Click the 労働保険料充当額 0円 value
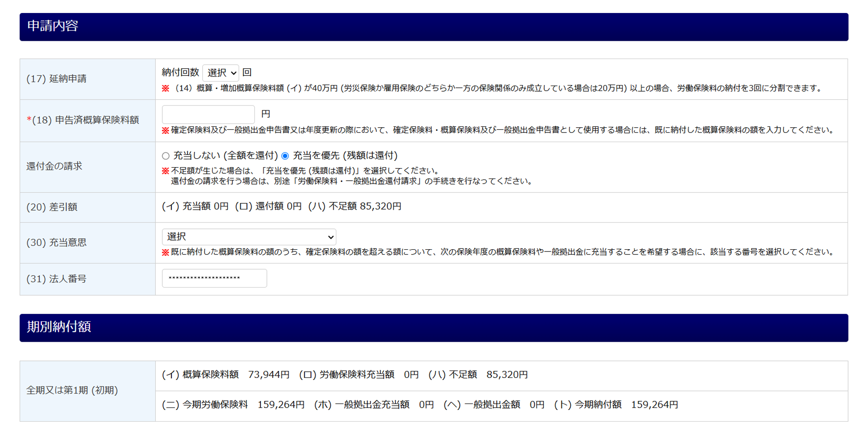Screen dimensions: 868x433 click(x=359, y=375)
